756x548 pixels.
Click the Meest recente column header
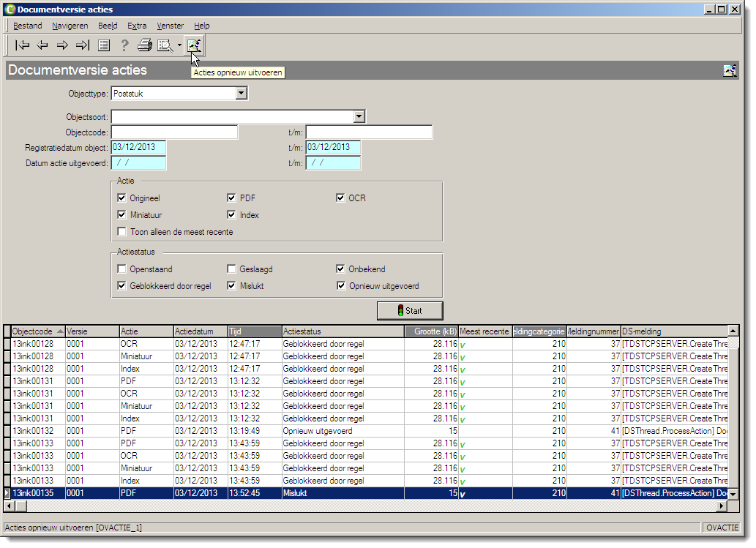click(x=485, y=331)
